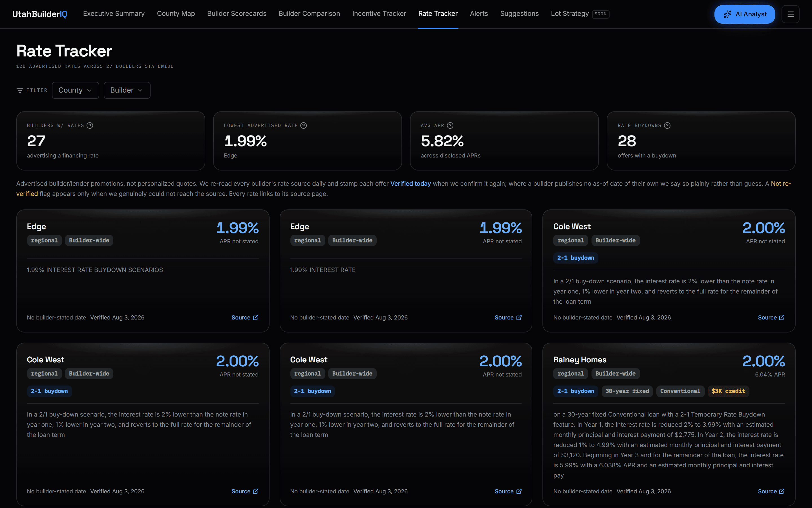Screen dimensions: 812x508
Task: Open the Alerts tab
Action: [479, 14]
